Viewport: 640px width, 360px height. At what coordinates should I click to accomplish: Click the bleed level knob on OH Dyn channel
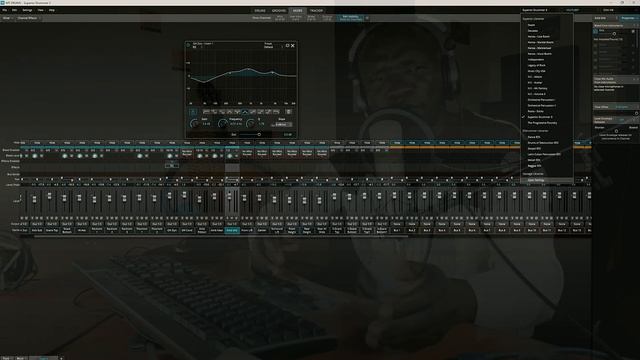(x=170, y=156)
